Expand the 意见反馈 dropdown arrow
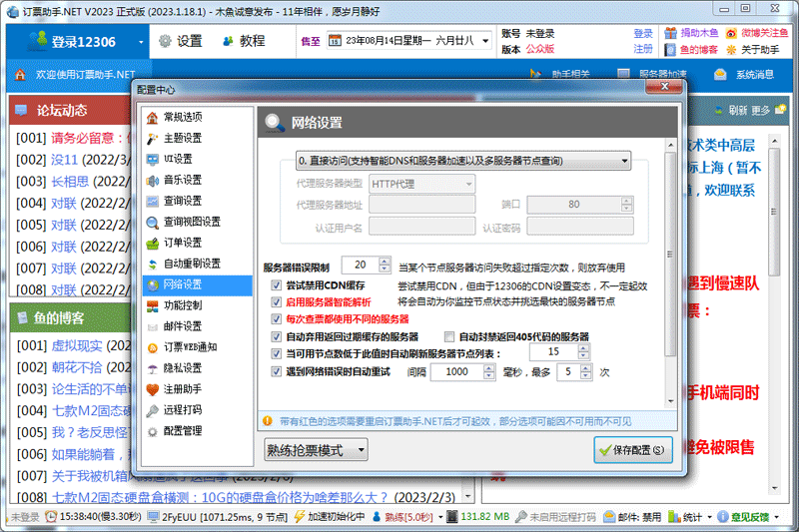The height and width of the screenshot is (532, 799). click(777, 517)
